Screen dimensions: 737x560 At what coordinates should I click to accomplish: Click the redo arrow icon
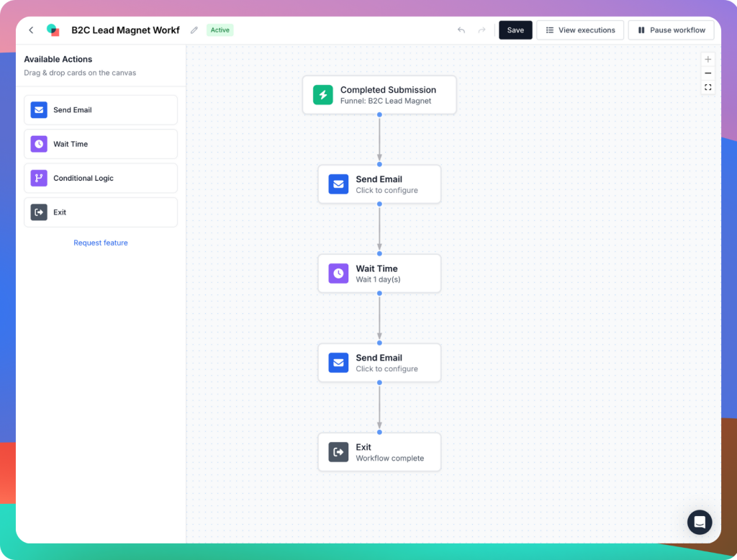coord(481,30)
